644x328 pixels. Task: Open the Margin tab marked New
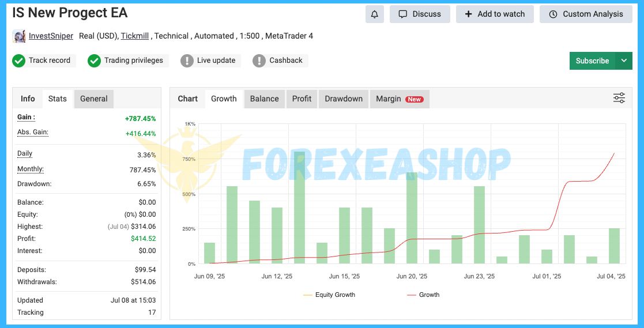(x=399, y=99)
